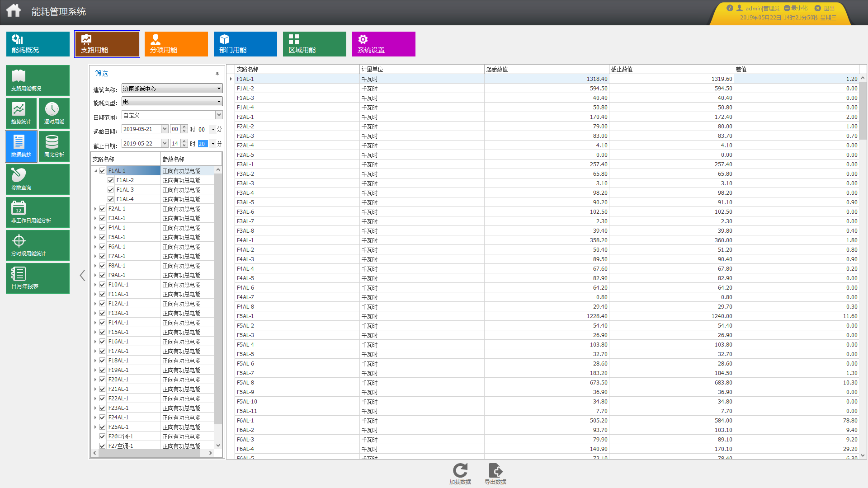868x488 pixels.
Task: Uncheck the F1AL-2 branch checkbox
Action: click(x=111, y=180)
